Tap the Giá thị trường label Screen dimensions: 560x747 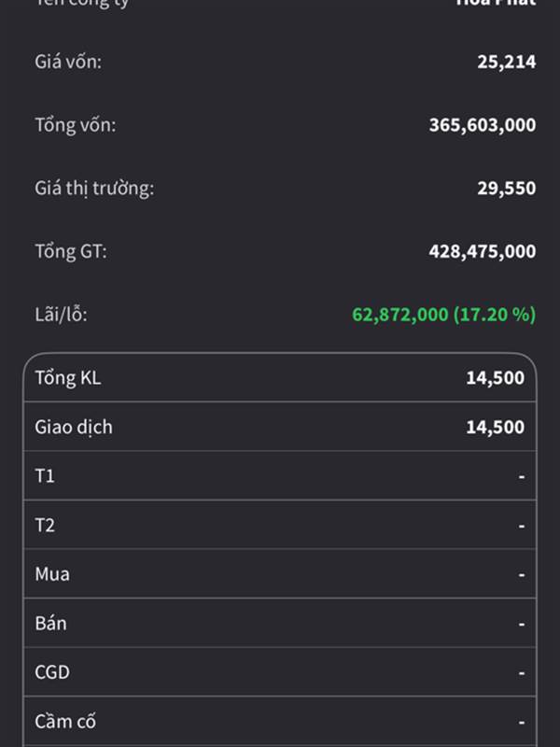[x=94, y=189]
